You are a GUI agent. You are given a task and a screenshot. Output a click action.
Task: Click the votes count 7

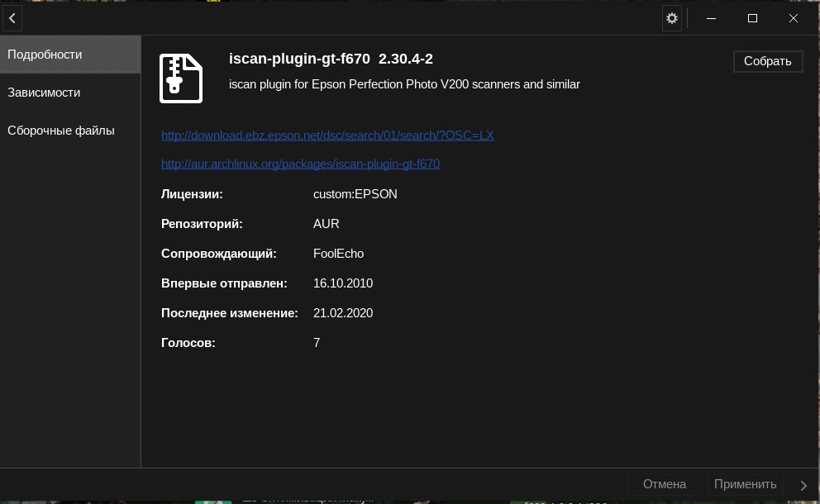(x=317, y=343)
